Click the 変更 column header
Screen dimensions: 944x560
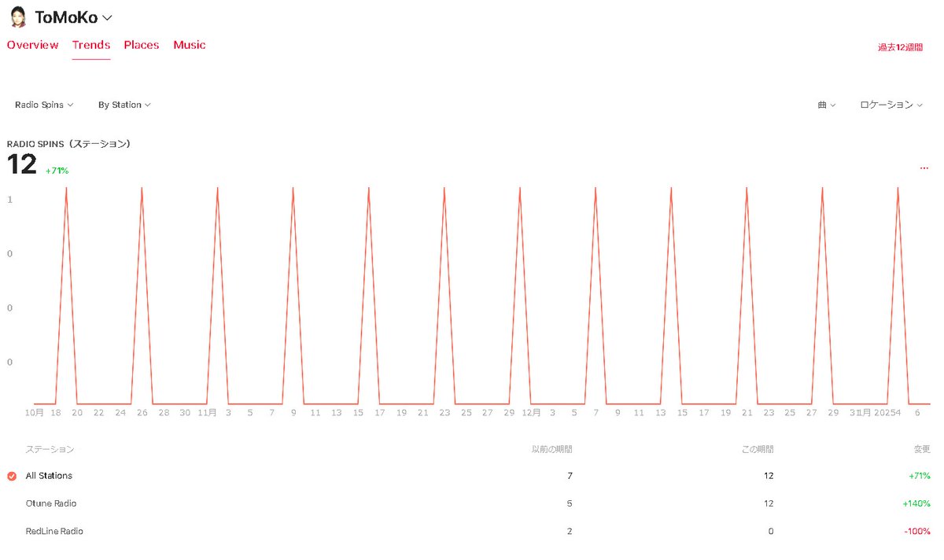(922, 449)
